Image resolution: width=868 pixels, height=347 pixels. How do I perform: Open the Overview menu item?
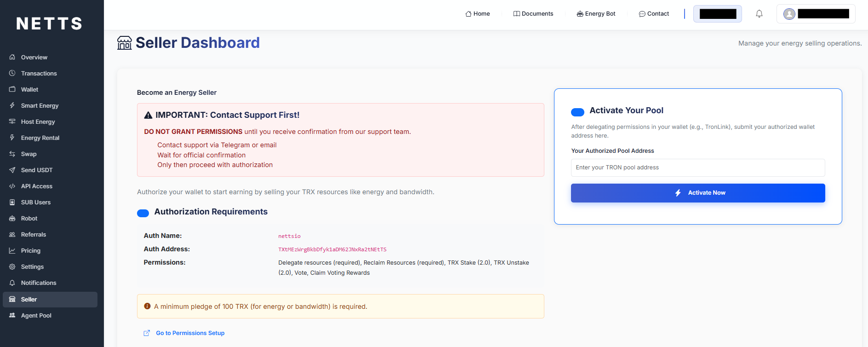pos(34,57)
